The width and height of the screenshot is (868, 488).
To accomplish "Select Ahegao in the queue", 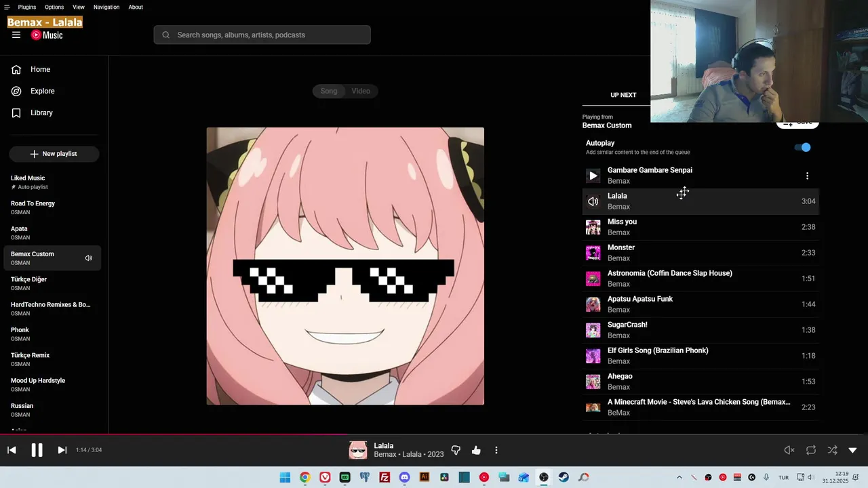I will tap(701, 382).
